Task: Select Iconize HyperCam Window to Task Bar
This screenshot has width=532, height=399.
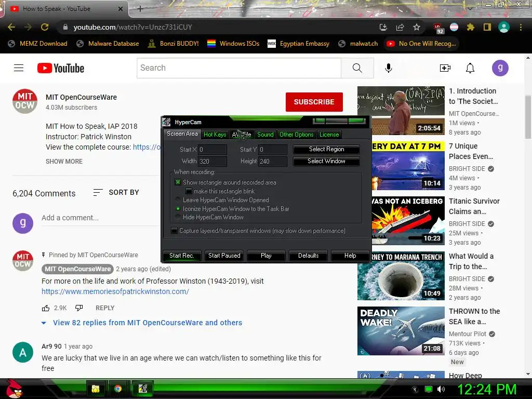Action: point(178,209)
